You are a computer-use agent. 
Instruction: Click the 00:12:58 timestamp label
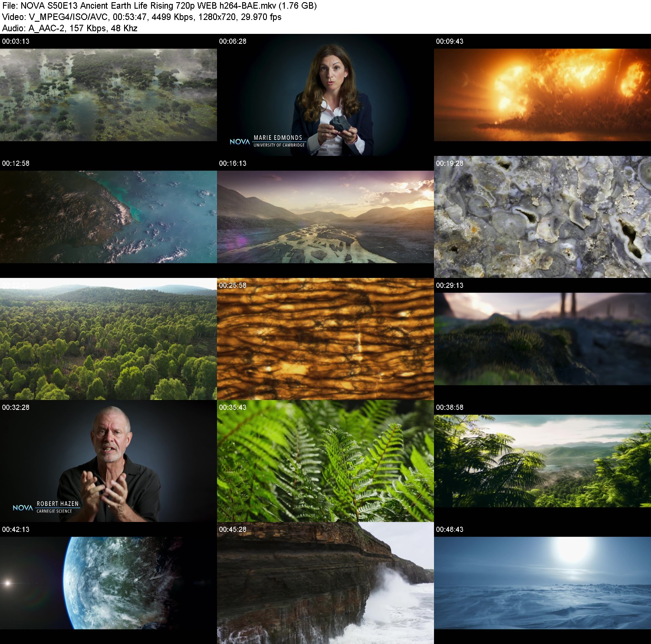16,163
